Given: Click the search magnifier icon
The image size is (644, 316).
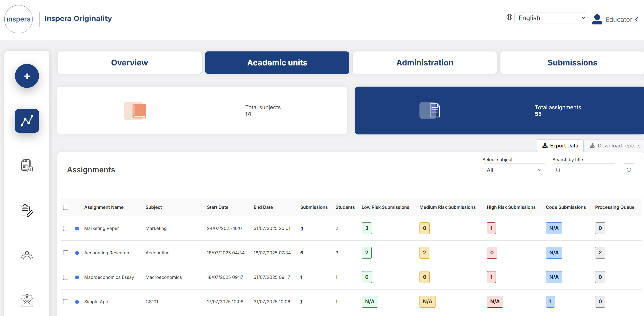Looking at the screenshot, I should (x=558, y=170).
